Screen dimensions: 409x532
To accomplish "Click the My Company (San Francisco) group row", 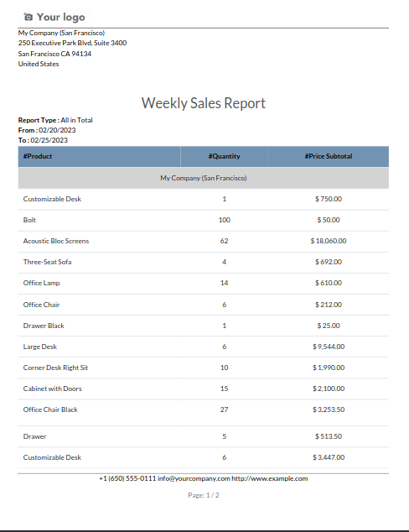I will tap(204, 178).
